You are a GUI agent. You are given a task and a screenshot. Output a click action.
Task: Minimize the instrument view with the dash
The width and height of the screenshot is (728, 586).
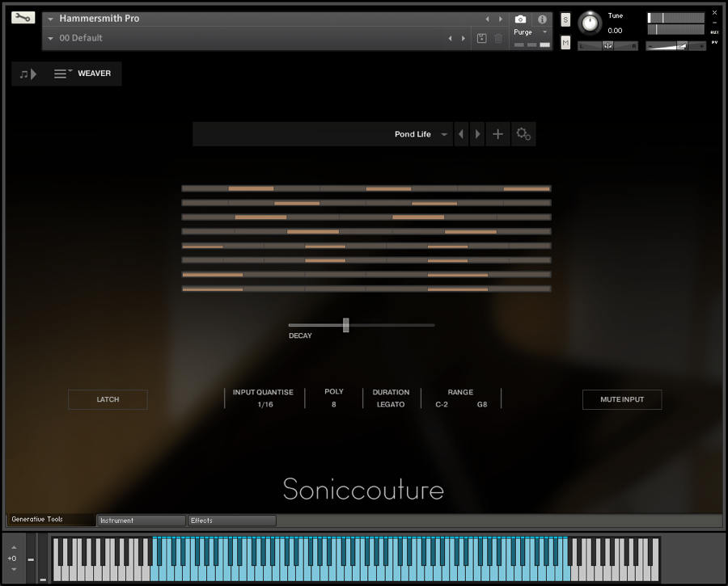coord(715,23)
